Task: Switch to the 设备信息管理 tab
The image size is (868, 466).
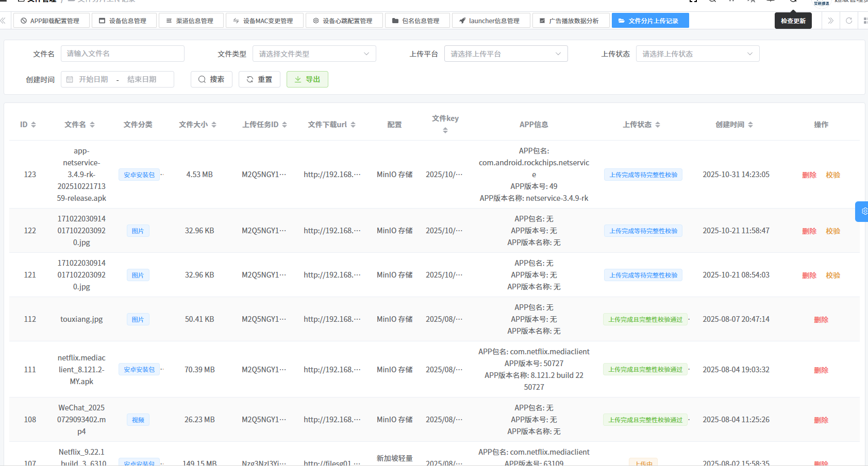Action: (123, 21)
